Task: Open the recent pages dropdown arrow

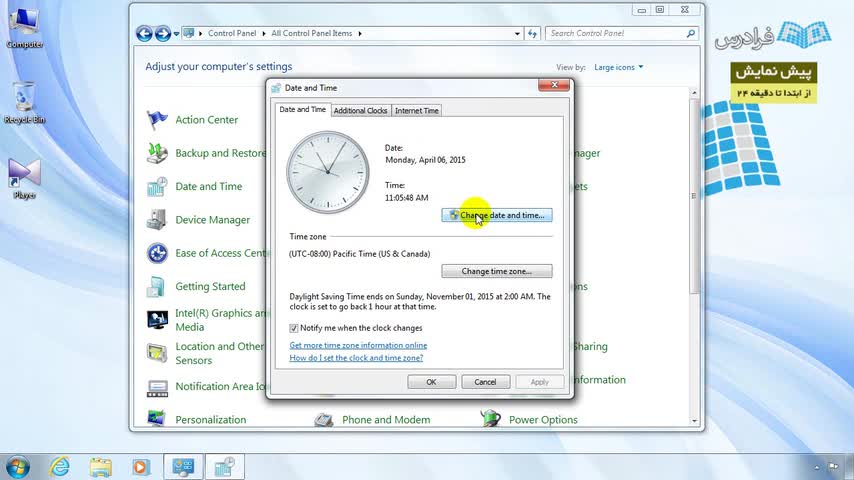Action: 176,34
